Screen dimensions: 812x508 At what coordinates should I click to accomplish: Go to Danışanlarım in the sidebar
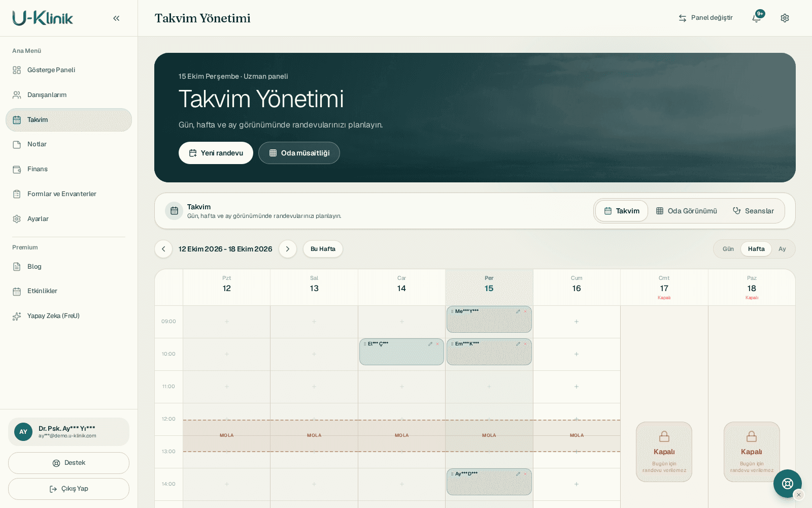tap(69, 95)
